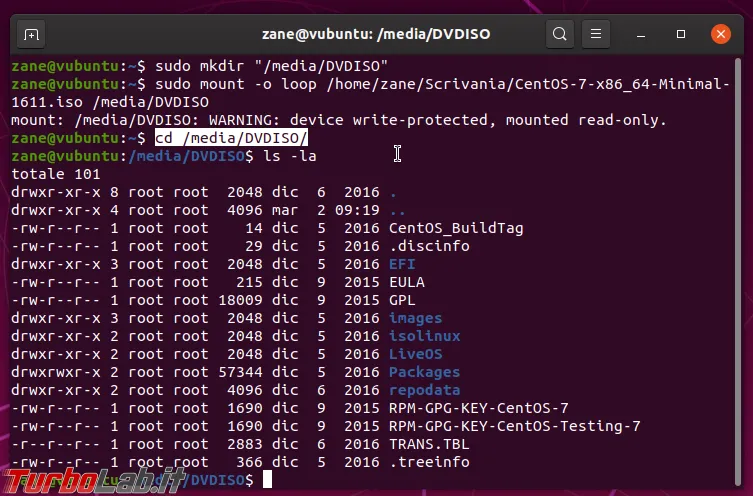
Task: Click the sudo mkdir command line
Action: [271, 66]
